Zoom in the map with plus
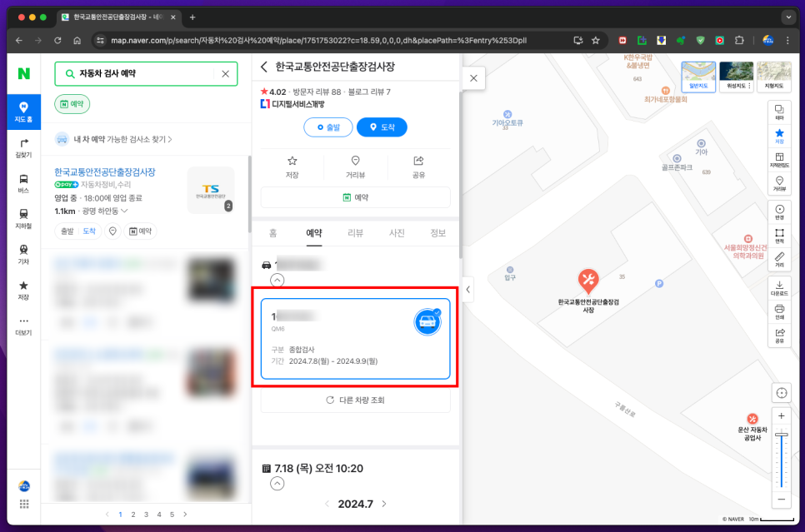Viewport: 805px width, 532px height. pos(782,416)
